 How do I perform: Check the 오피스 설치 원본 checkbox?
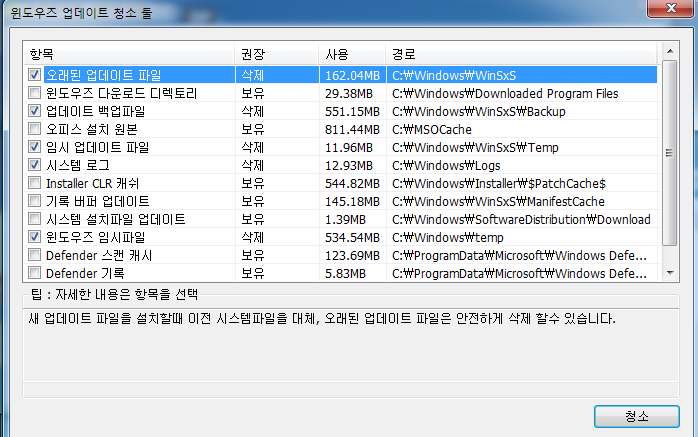coord(34,129)
